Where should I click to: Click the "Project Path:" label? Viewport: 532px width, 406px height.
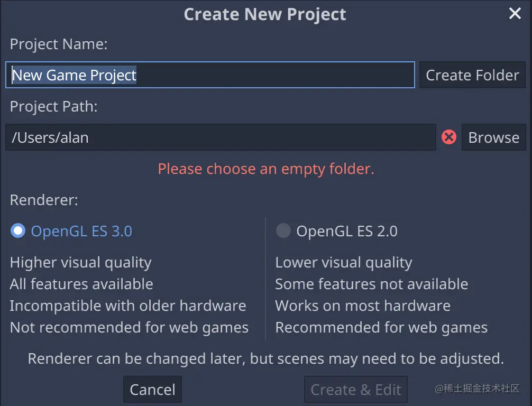(x=54, y=107)
